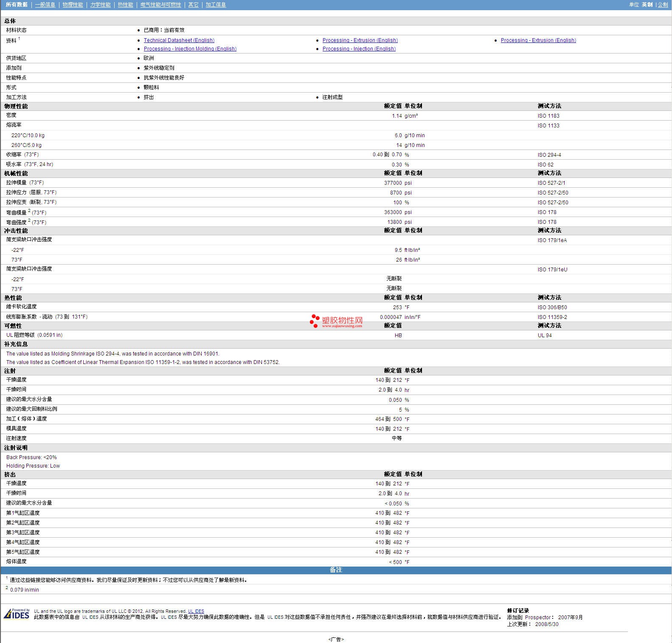Open the rightmost Processing - Extrusion link
Image resolution: width=672 pixels, height=643 pixels.
(538, 40)
